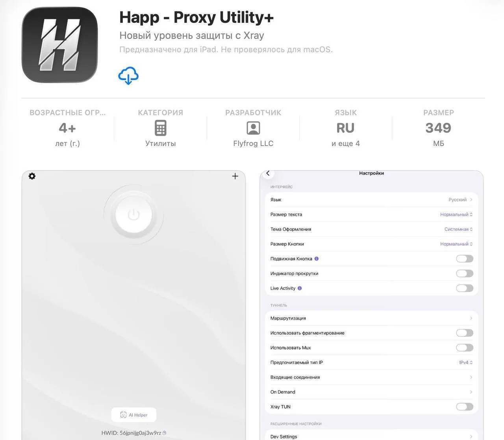Toggle the Индикатор прокрутки switch
Image resolution: width=504 pixels, height=440 pixels.
[x=465, y=274]
